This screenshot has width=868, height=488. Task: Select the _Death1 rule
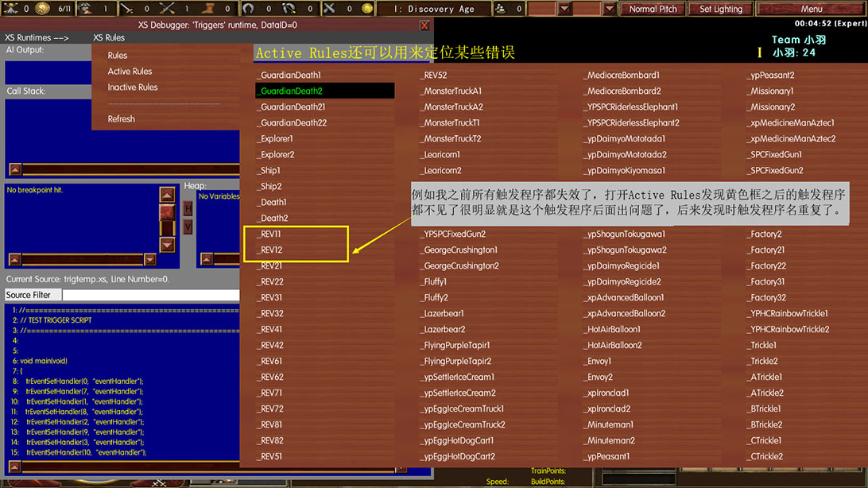point(272,203)
